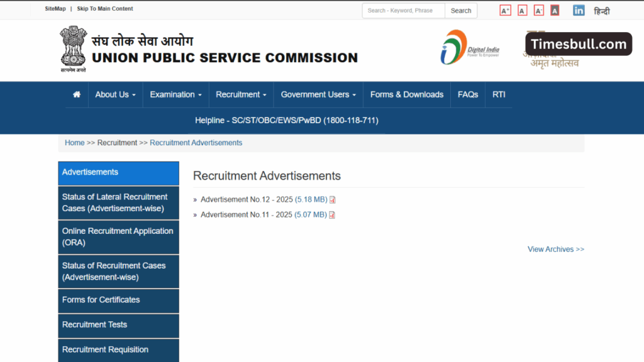
Task: Select the normal font size A icon
Action: pos(522,11)
